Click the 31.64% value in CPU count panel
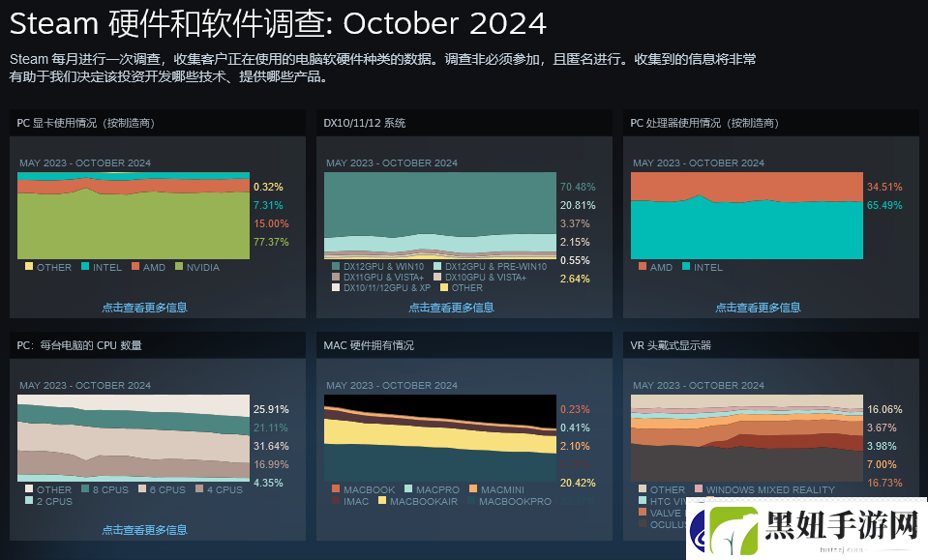 point(271,446)
